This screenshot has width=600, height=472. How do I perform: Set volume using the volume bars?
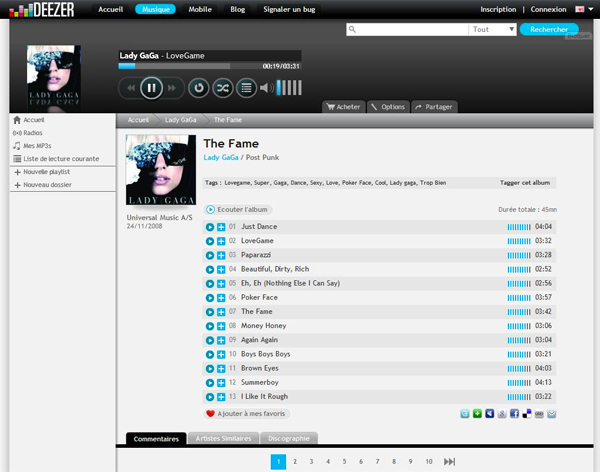click(289, 88)
